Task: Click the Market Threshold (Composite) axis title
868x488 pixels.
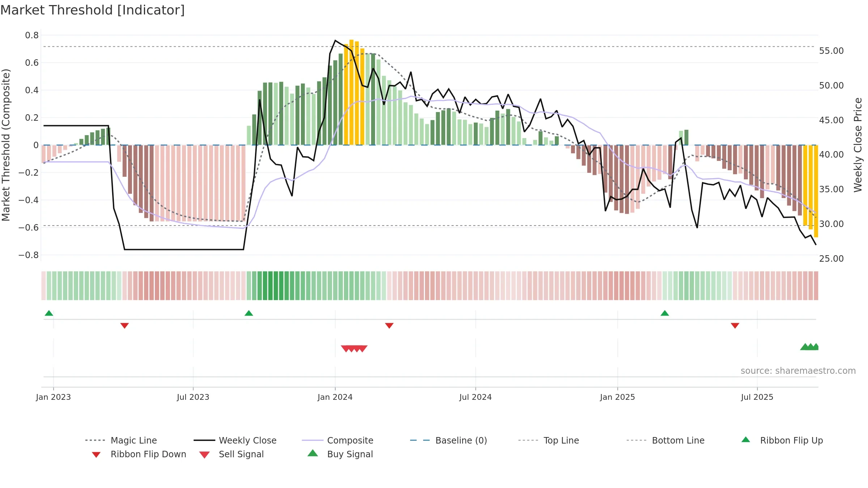Action: coord(6,145)
